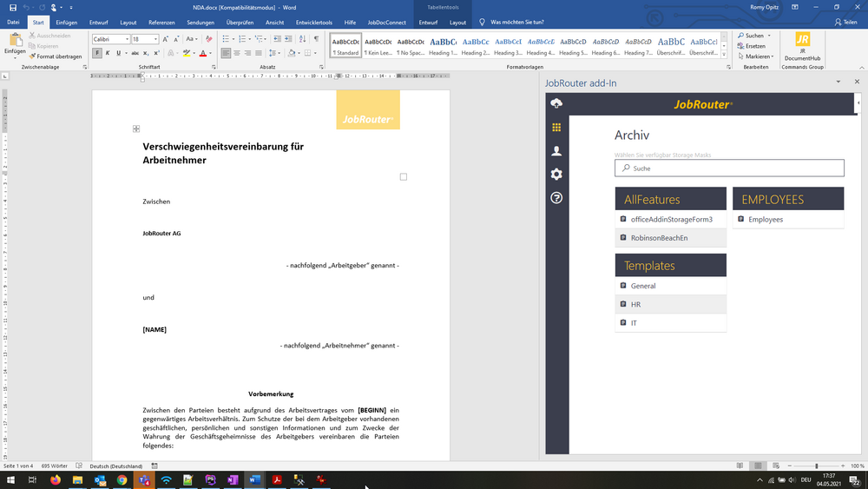The width and height of the screenshot is (868, 489).
Task: Open JobRouter help question icon
Action: pyautogui.click(x=556, y=198)
